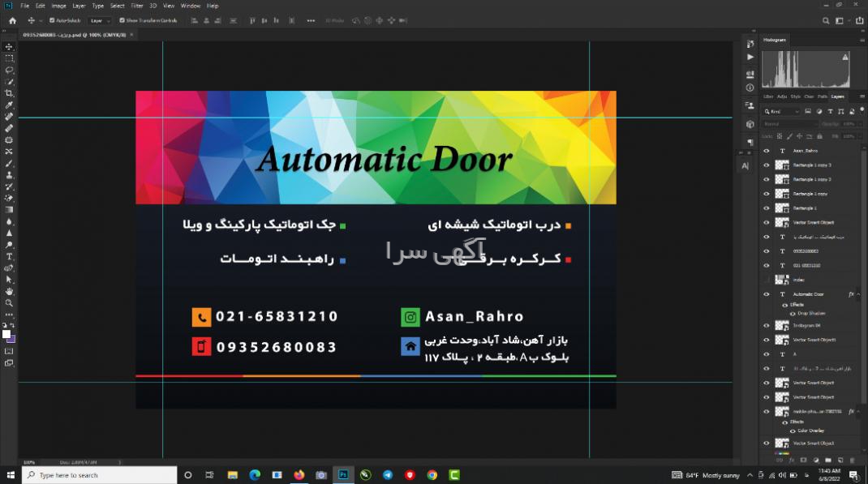Select the Horizontal Type tool
The image size is (868, 484).
[9, 257]
